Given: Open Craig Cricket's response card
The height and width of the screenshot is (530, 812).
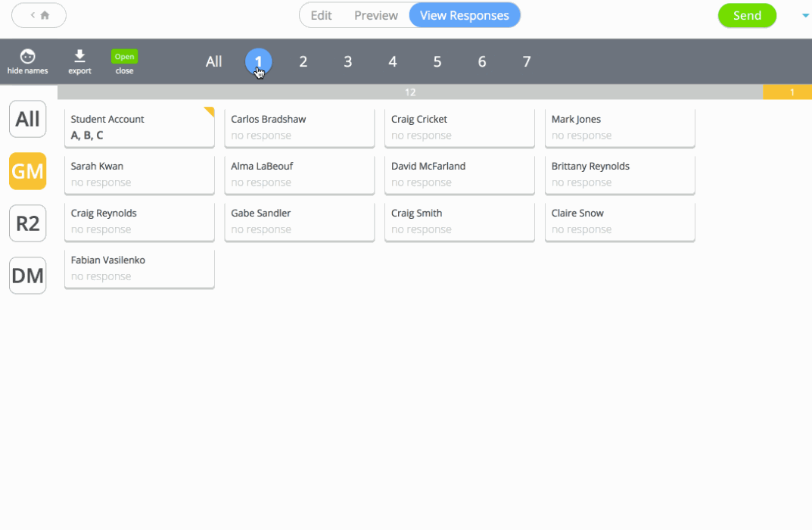Looking at the screenshot, I should coord(459,127).
